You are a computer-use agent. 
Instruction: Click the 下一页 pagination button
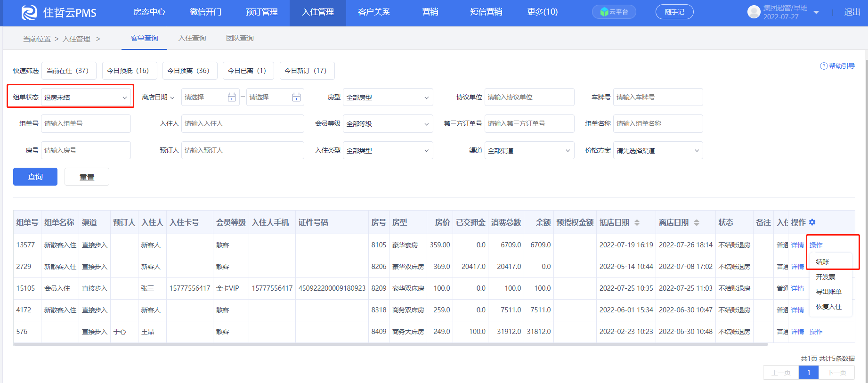837,373
